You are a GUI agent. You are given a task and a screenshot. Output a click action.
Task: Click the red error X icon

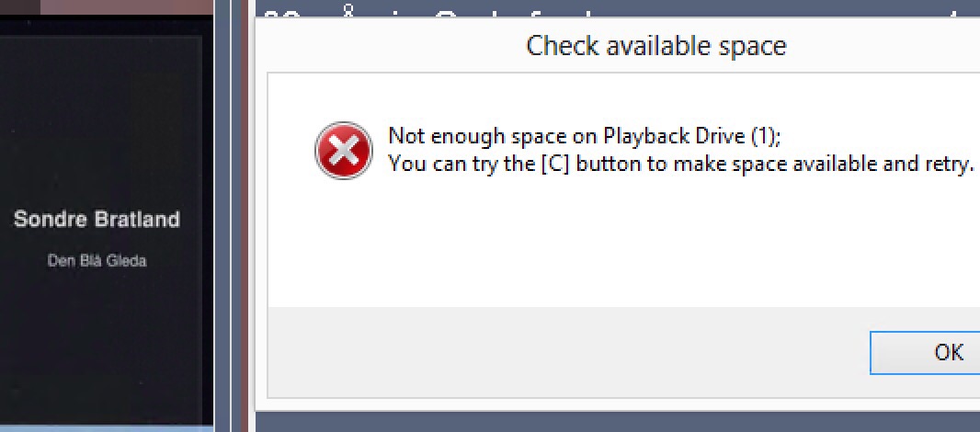(344, 151)
